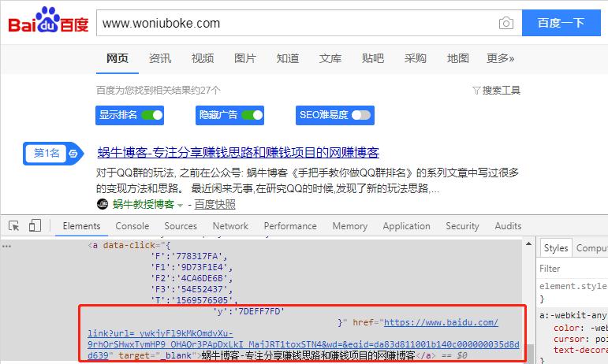Image resolution: width=608 pixels, height=364 pixels.
Task: Click the element.style rule in Styles
Action: (573, 286)
